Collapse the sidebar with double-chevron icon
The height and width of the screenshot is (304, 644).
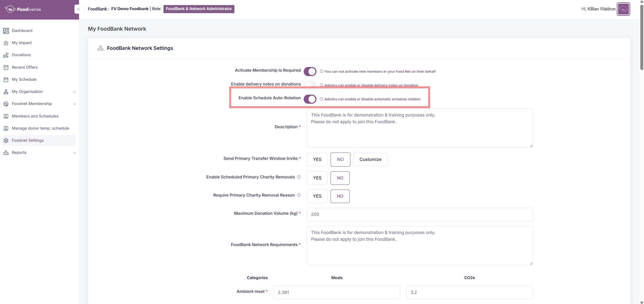pyautogui.click(x=78, y=9)
